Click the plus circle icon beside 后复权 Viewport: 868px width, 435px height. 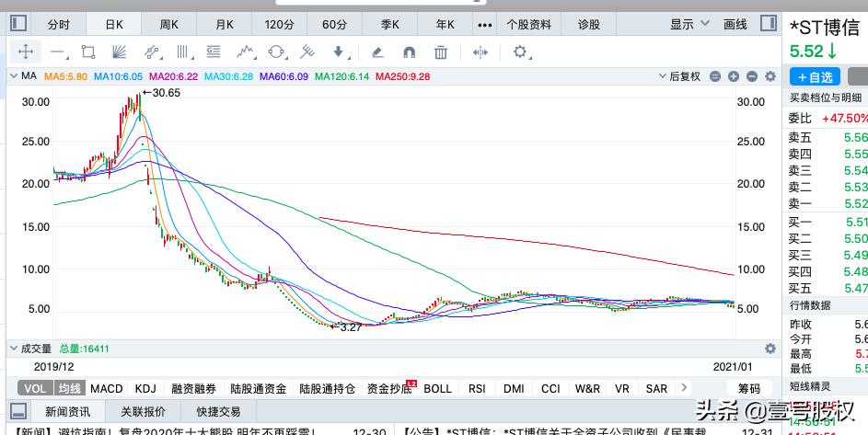tap(734, 76)
